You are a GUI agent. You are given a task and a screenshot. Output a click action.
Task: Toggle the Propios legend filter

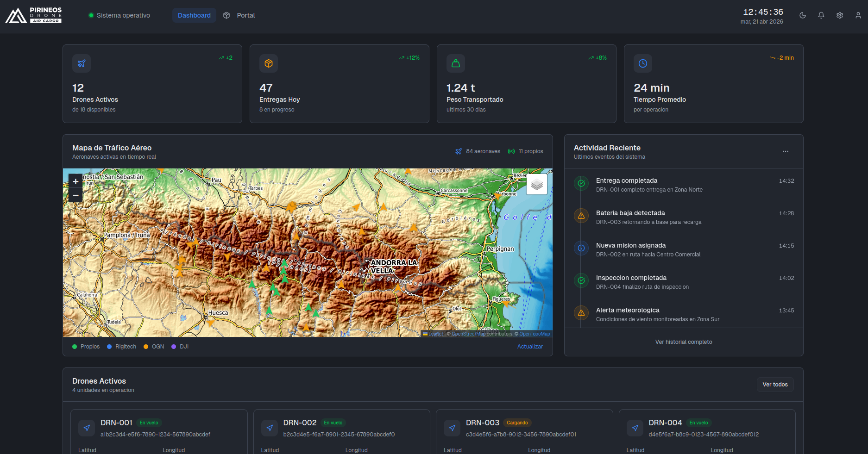coord(86,346)
